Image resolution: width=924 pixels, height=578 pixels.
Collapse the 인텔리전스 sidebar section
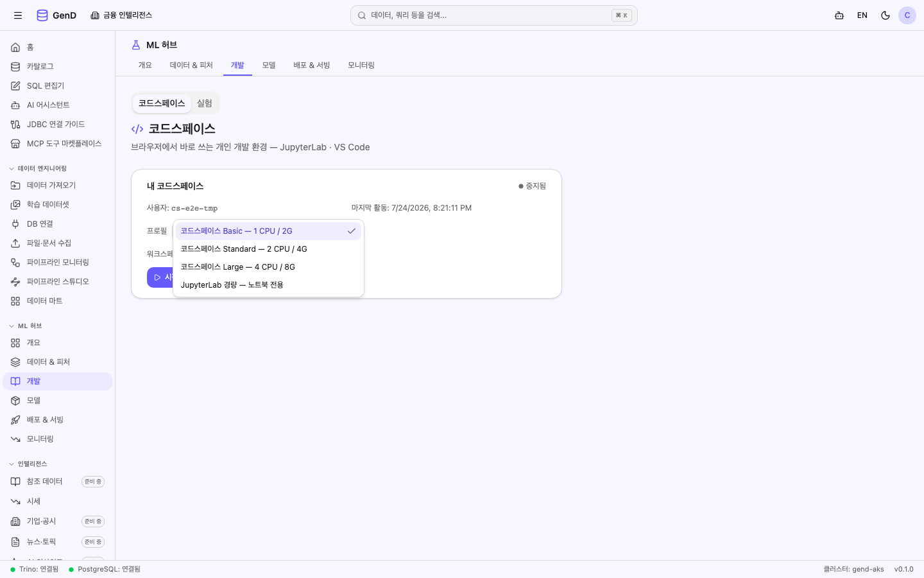(29, 464)
